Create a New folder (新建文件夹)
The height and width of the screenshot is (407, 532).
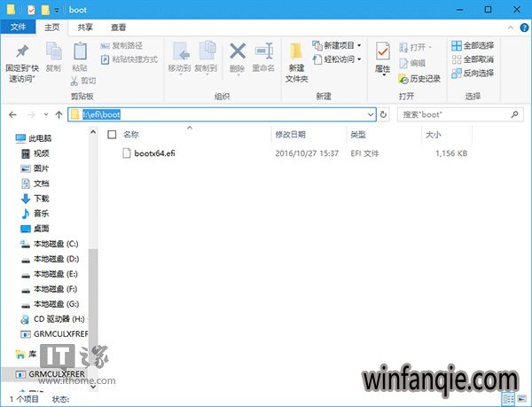click(296, 63)
